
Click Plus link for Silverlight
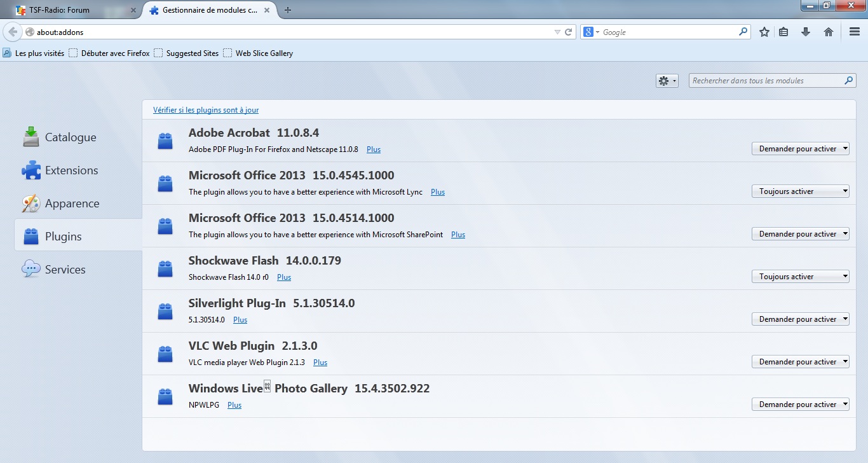240,320
